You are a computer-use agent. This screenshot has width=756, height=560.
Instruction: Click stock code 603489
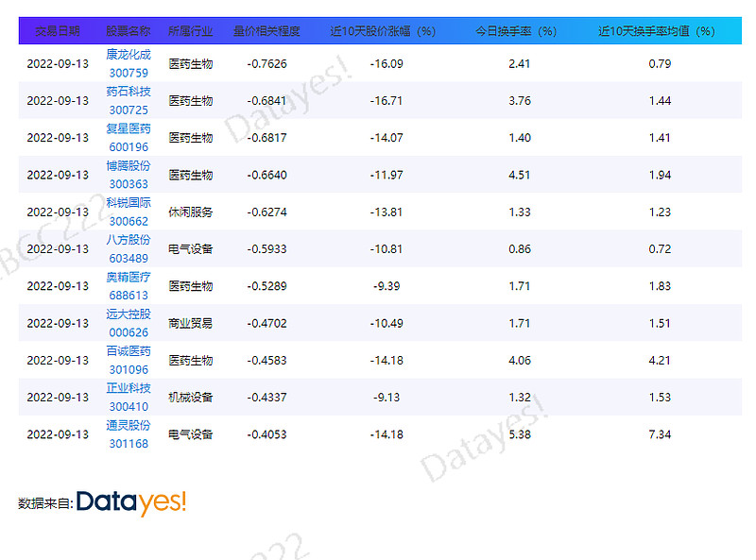click(129, 259)
